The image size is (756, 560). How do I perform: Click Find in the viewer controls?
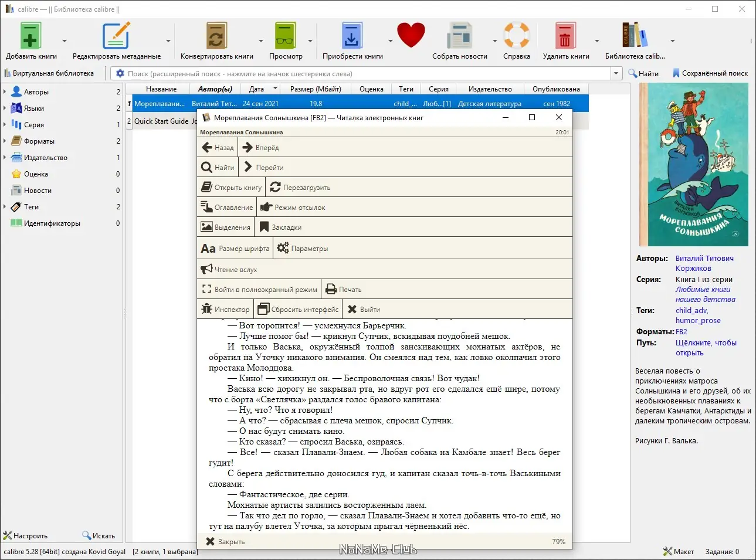point(218,168)
